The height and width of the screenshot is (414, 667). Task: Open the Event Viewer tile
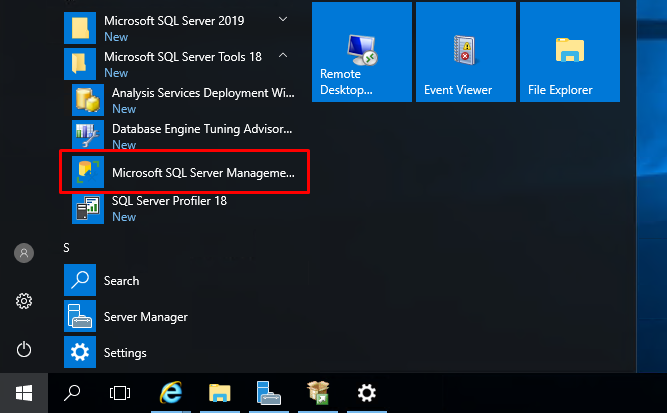point(466,52)
